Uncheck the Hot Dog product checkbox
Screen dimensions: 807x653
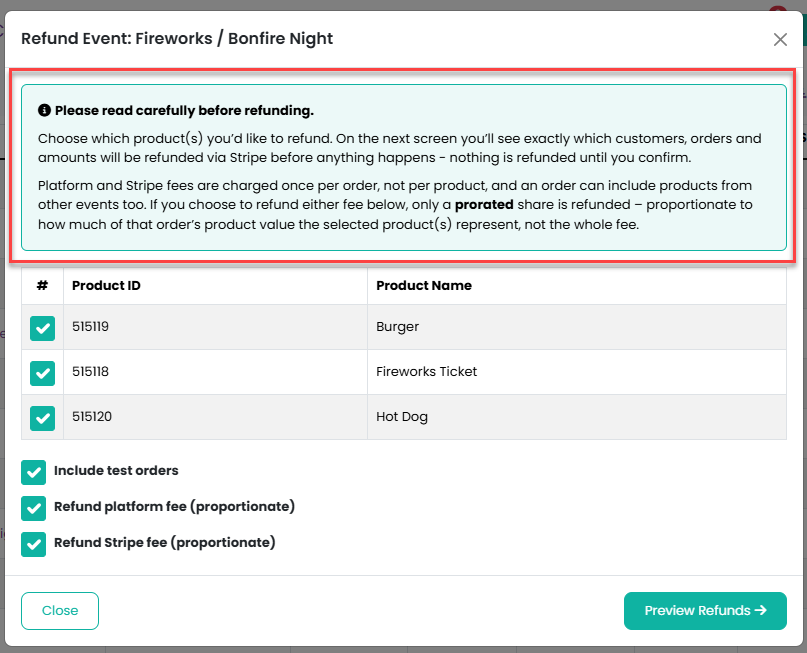pos(42,418)
